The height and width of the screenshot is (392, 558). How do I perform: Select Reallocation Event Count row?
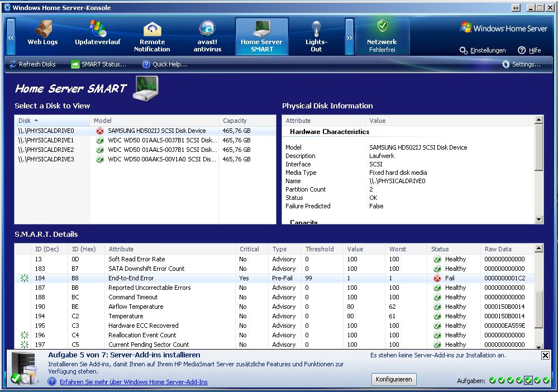pyautogui.click(x=274, y=335)
